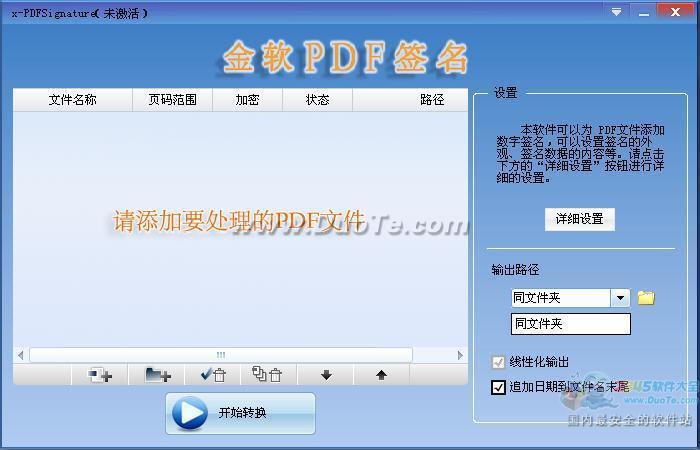Click the 页码范围 column header
The image size is (700, 450).
click(172, 100)
